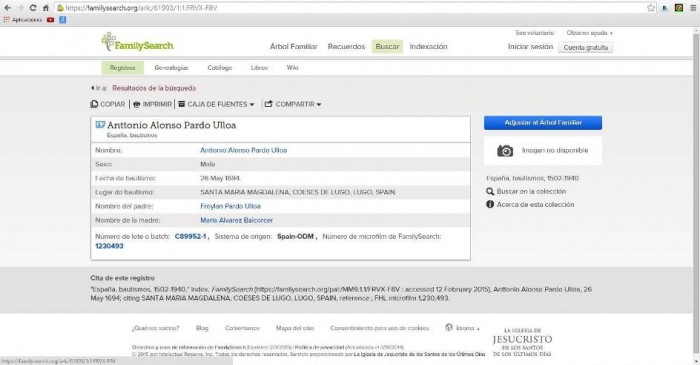Click the IMPRIMIR printer icon

click(137, 104)
